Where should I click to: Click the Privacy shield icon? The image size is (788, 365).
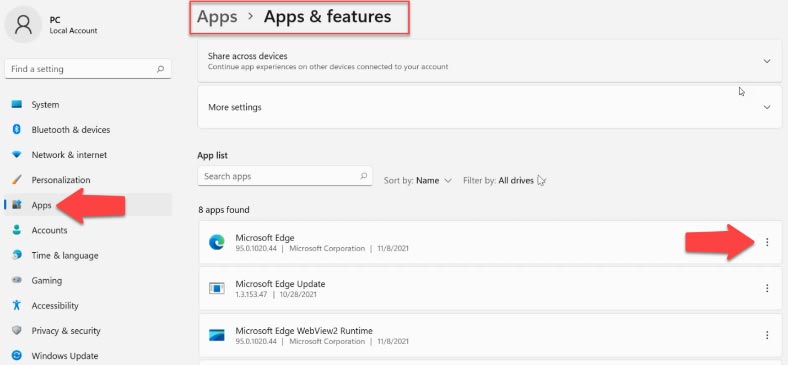tap(17, 331)
